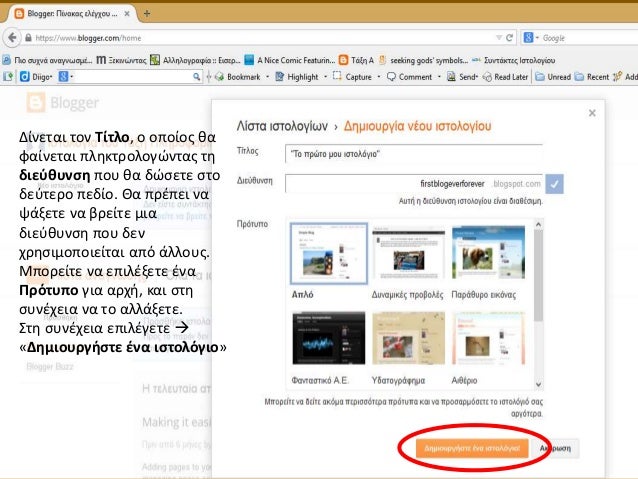
Task: Reload the page with the refresh icon
Action: click(x=509, y=38)
